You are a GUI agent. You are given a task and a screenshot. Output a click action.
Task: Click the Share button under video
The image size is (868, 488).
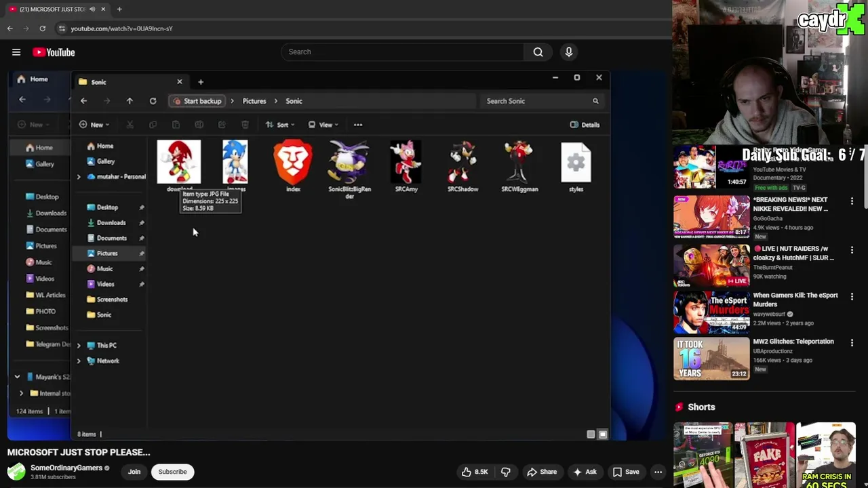[542, 472]
